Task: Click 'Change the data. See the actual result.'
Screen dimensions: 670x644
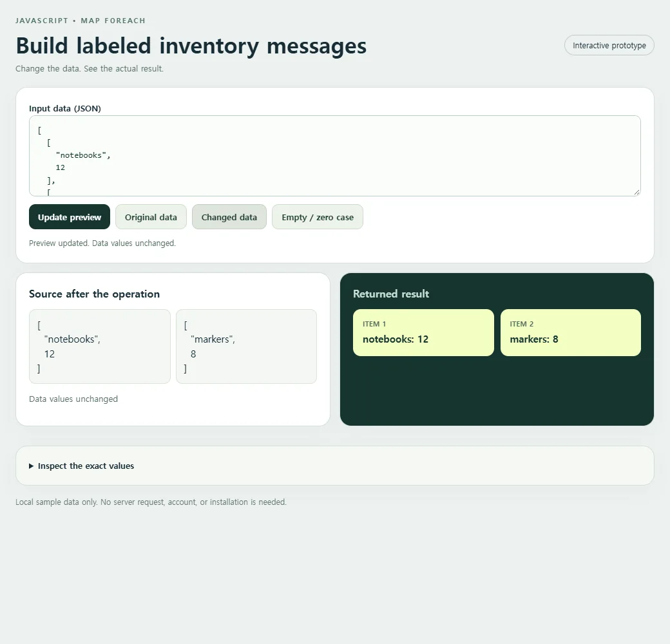Action: [x=90, y=69]
